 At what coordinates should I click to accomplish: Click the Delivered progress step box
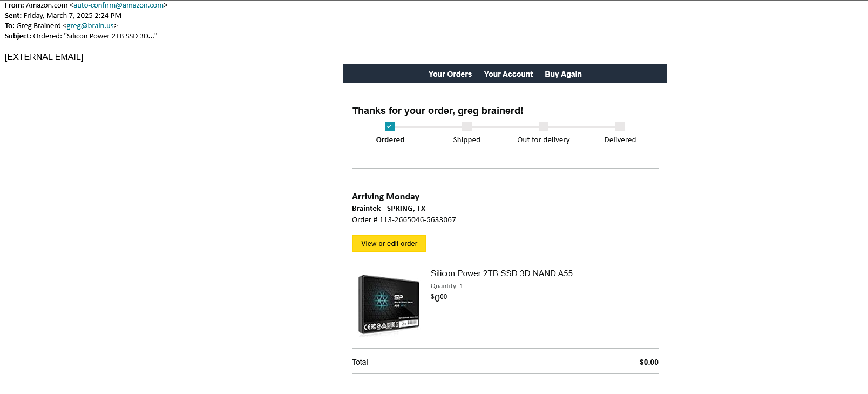[620, 126]
